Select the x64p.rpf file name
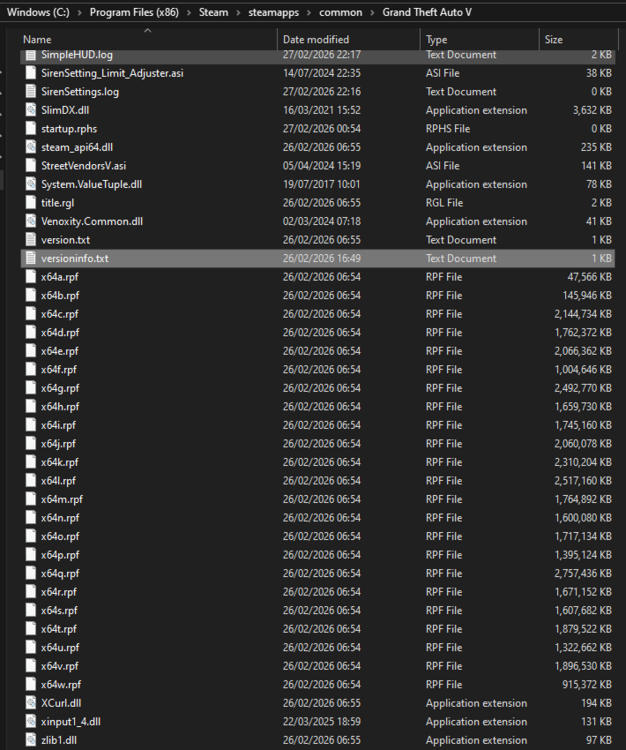 tap(60, 555)
